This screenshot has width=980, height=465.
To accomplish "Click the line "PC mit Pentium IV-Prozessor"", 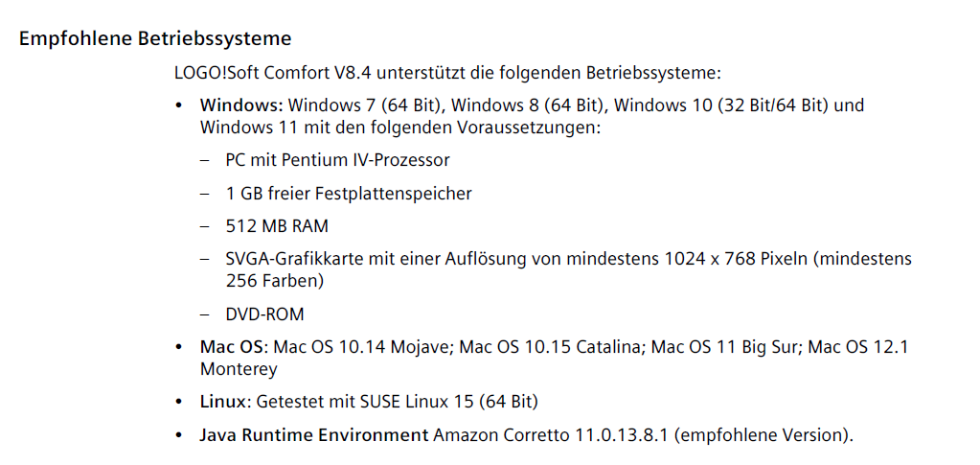I will (338, 160).
